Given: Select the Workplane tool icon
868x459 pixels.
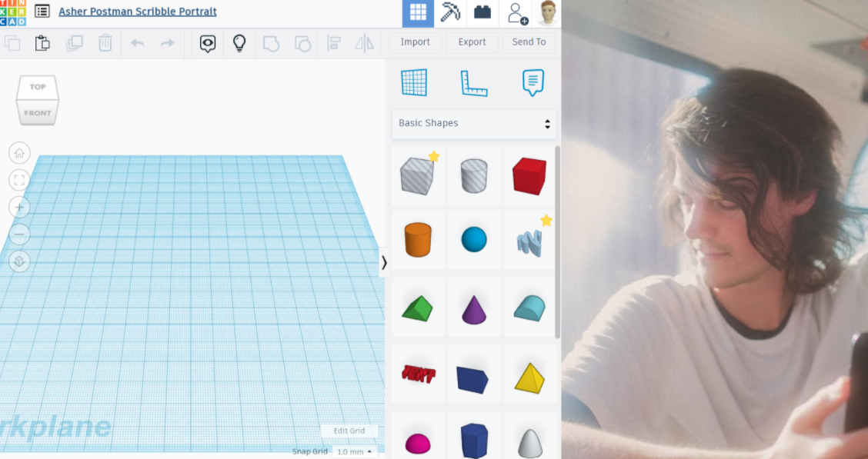Looking at the screenshot, I should click(414, 82).
